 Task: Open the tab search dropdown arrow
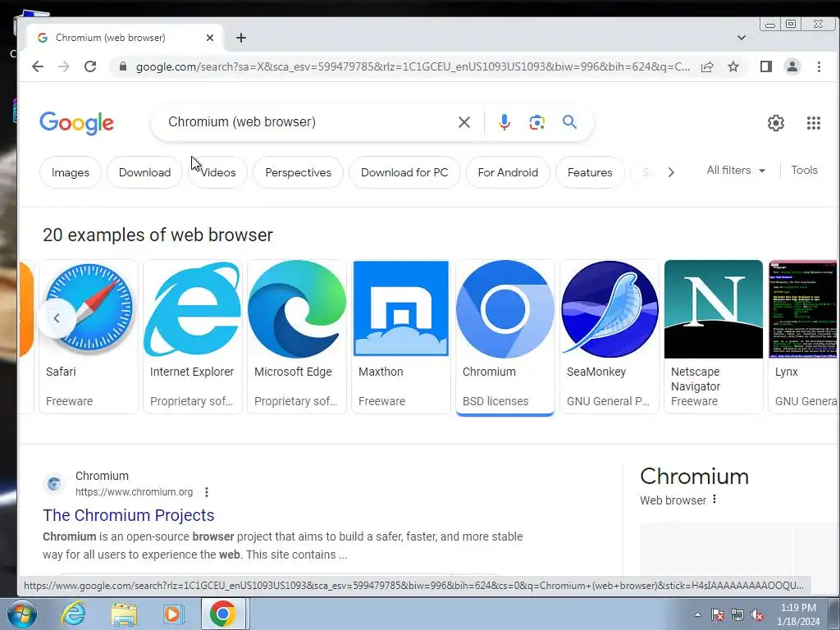(742, 38)
